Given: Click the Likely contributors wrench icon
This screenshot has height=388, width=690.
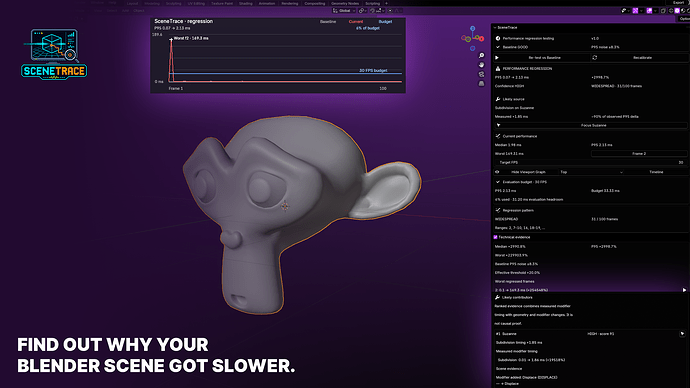Looking at the screenshot, I should coord(497,297).
